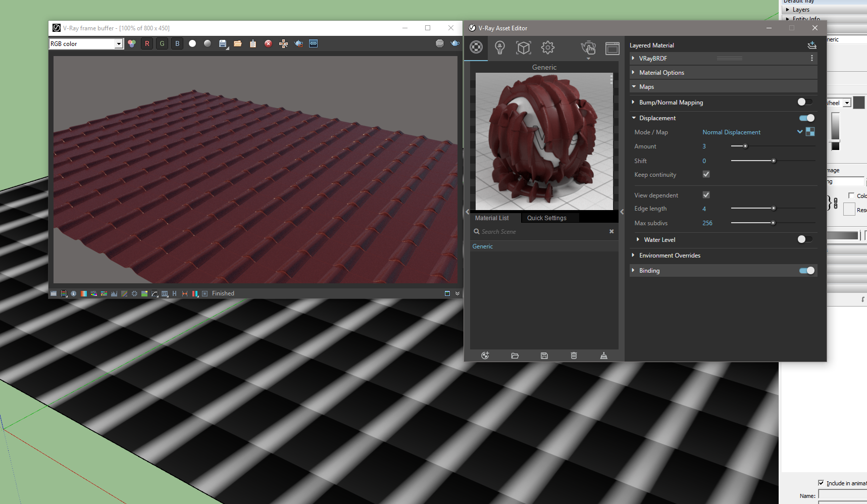Toggle green channel in frame buffer
The width and height of the screenshot is (867, 504).
(162, 43)
